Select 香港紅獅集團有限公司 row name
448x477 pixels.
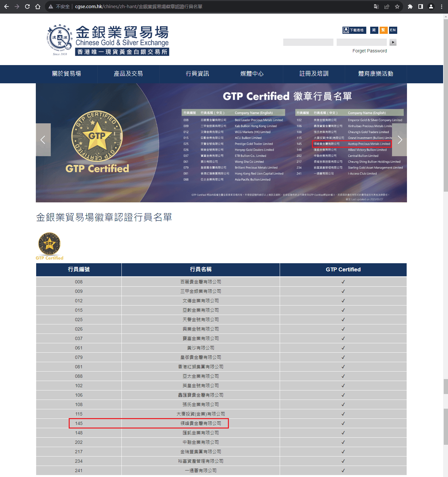(x=201, y=367)
